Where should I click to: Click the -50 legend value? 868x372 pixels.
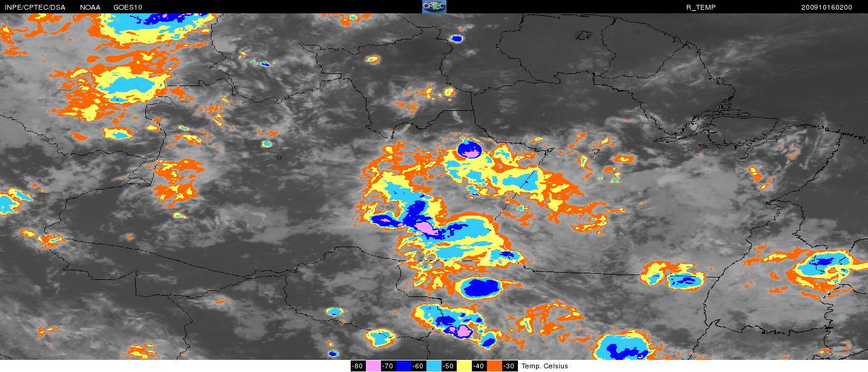[x=449, y=366]
